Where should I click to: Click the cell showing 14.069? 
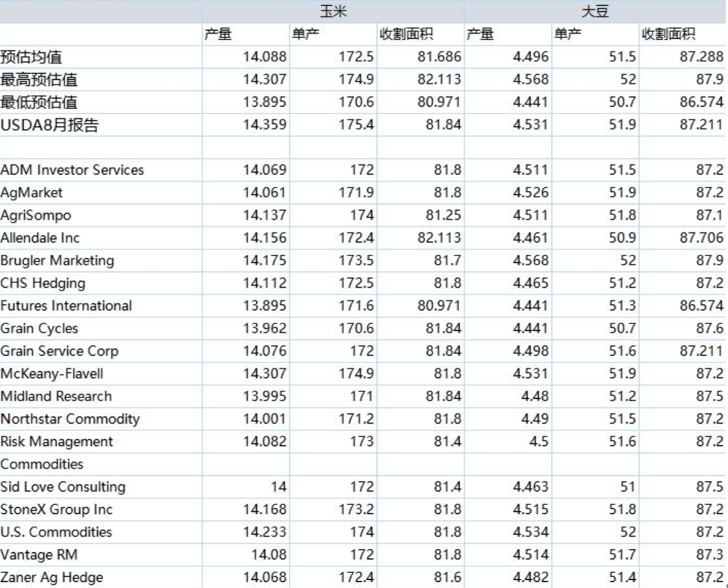(264, 170)
